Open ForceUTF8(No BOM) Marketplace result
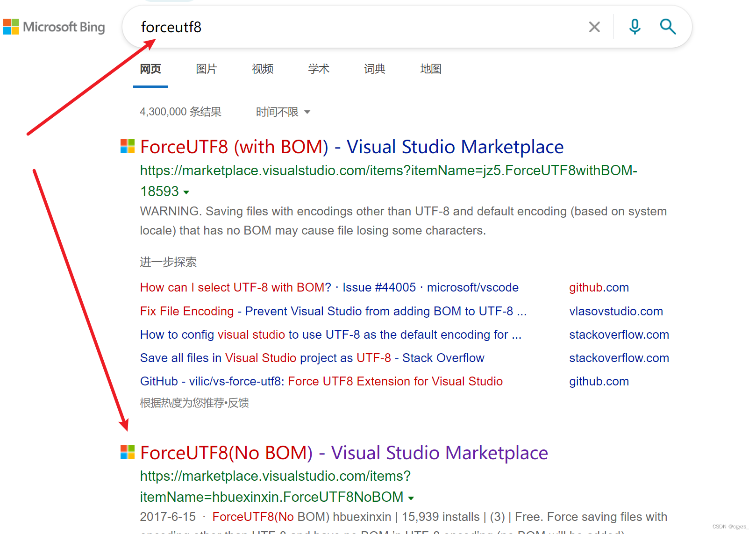Image resolution: width=756 pixels, height=534 pixels. [x=344, y=453]
